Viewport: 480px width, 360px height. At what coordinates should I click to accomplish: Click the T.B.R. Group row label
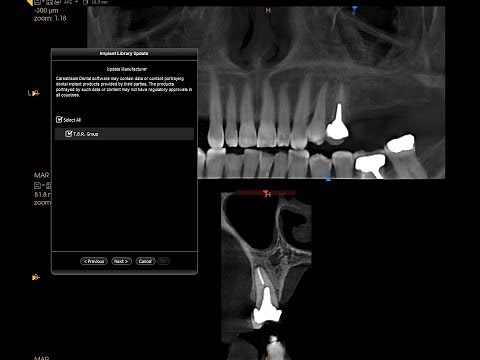coord(86,134)
